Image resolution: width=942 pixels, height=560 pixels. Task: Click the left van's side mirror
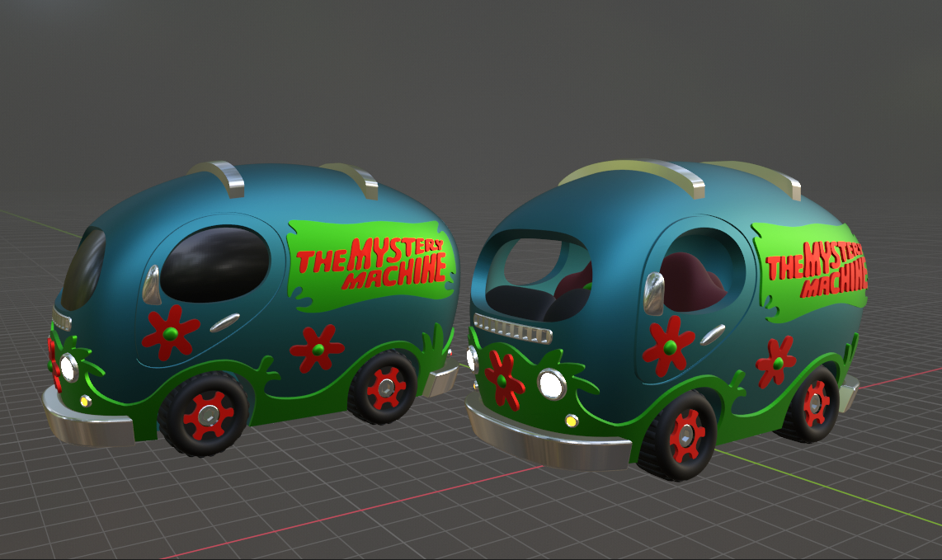151,285
